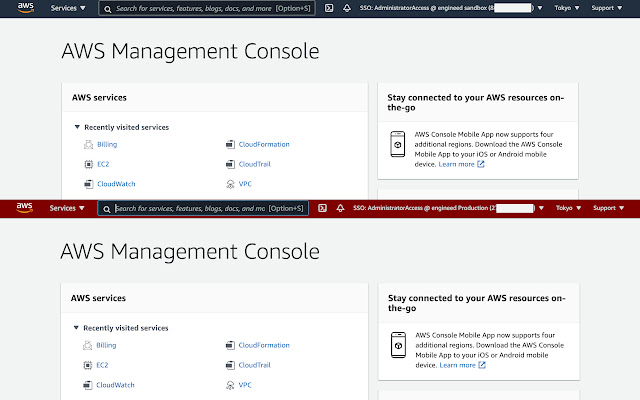Click the search magnifier icon in the sandbox header
Image resolution: width=640 pixels, height=400 pixels.
[x=107, y=9]
